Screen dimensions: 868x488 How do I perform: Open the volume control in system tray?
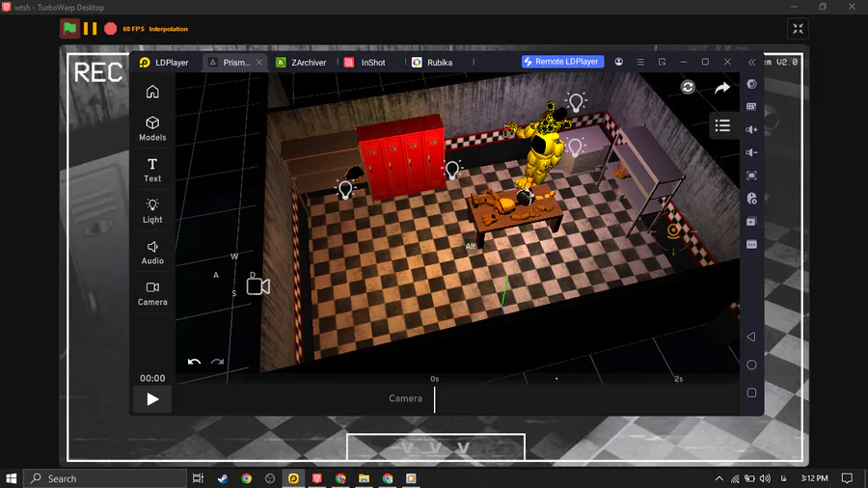point(765,478)
